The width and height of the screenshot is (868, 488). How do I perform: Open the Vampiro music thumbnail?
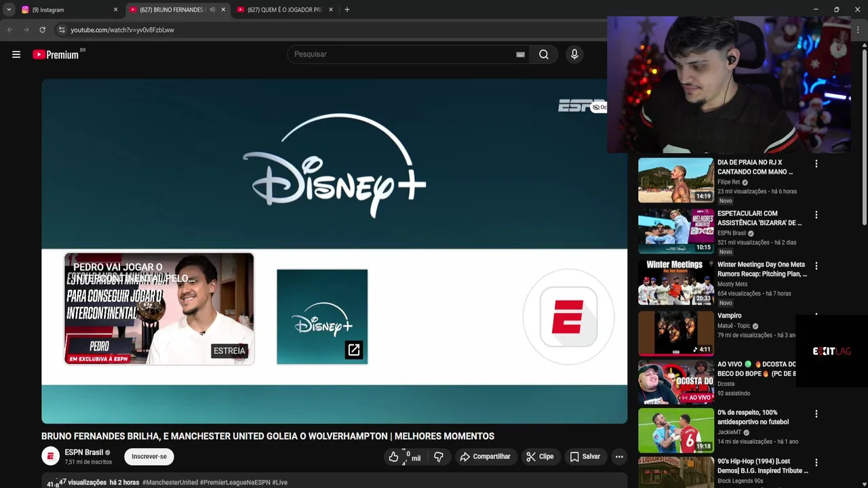[676, 333]
